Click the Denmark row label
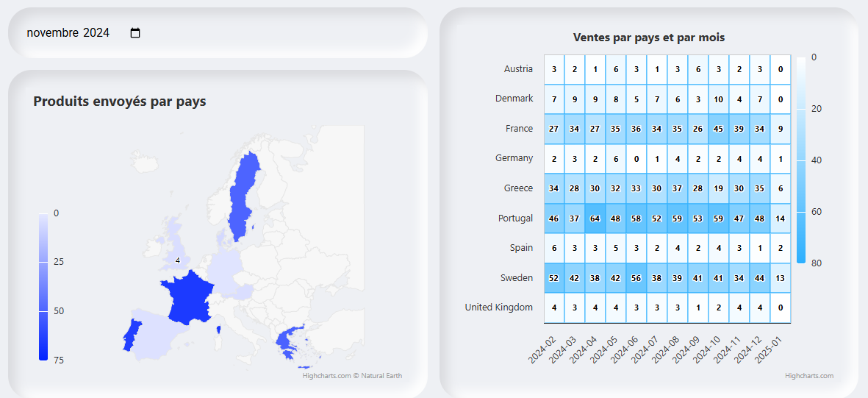 point(514,99)
